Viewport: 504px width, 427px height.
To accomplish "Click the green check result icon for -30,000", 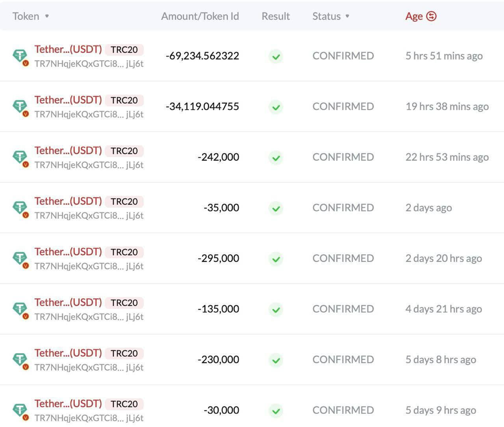I will tap(276, 411).
